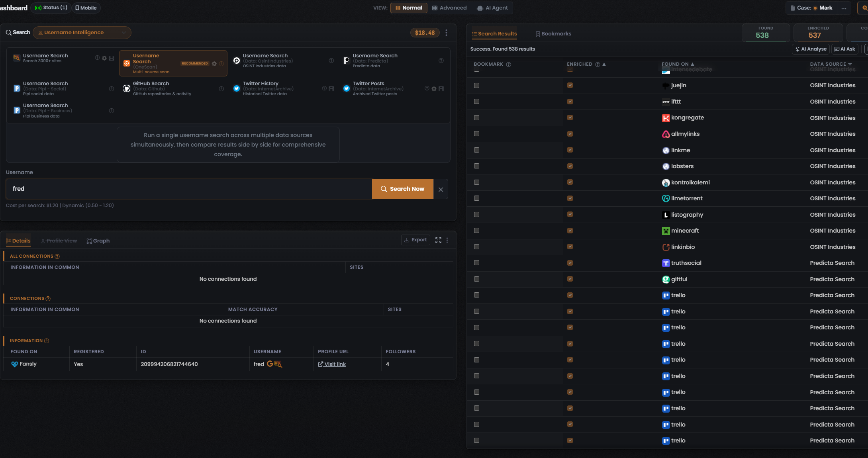
Task: Open Visit link for Fansly profile
Action: pyautogui.click(x=332, y=364)
